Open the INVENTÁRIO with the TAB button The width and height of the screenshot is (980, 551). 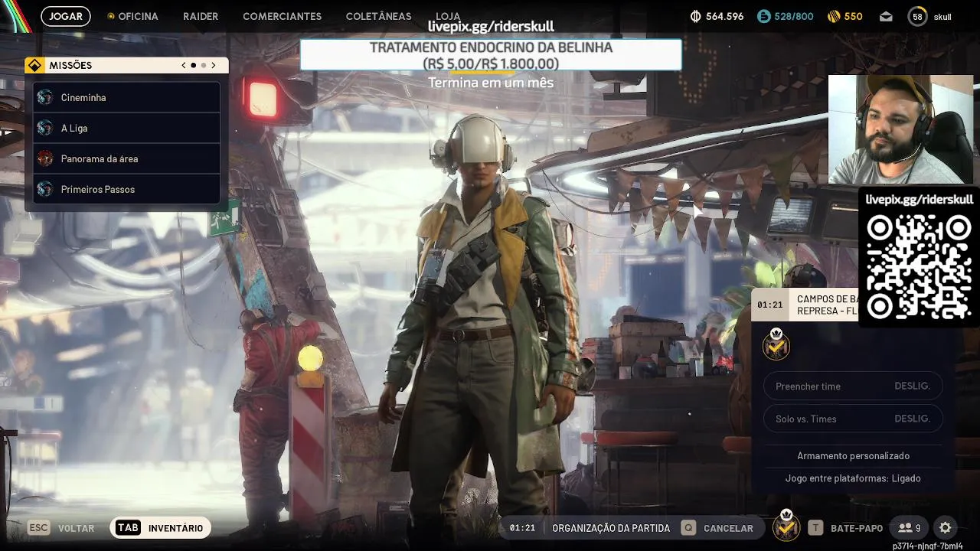160,528
